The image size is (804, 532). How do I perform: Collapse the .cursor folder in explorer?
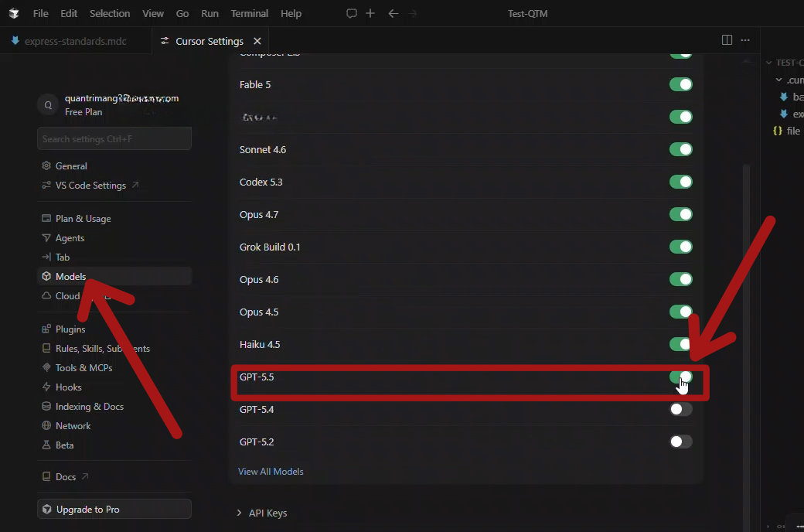[779, 80]
